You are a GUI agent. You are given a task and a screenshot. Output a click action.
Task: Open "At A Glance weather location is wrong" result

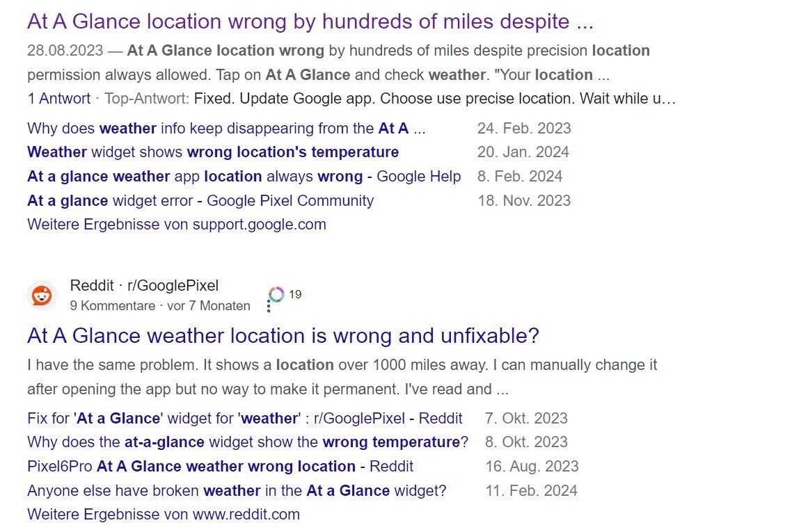pos(283,336)
